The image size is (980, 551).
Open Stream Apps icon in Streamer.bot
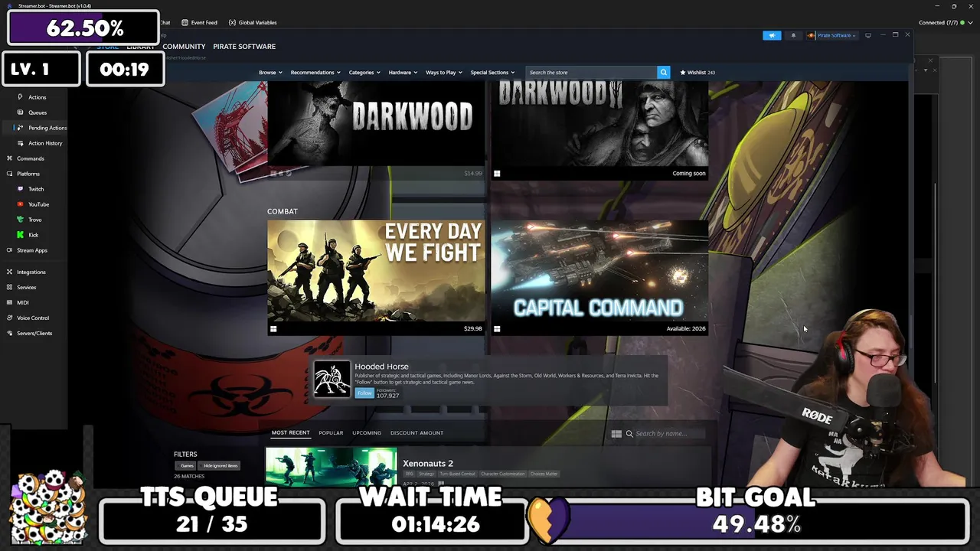point(9,250)
